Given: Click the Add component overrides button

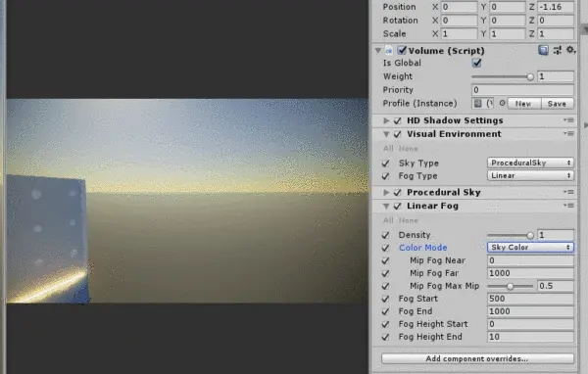Looking at the screenshot, I should (x=477, y=358).
